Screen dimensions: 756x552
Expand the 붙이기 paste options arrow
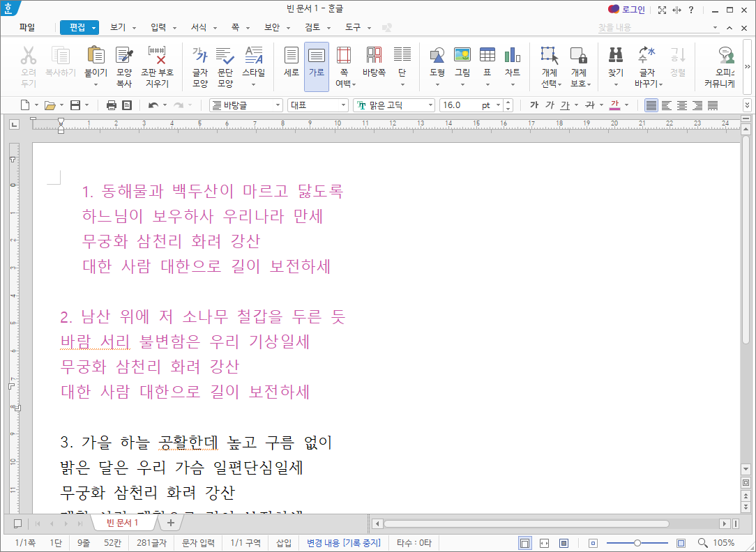[96, 85]
